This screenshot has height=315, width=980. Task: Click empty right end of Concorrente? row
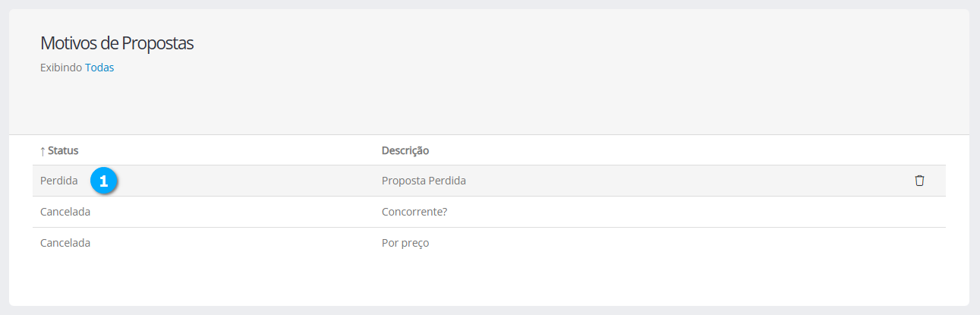tap(873, 212)
